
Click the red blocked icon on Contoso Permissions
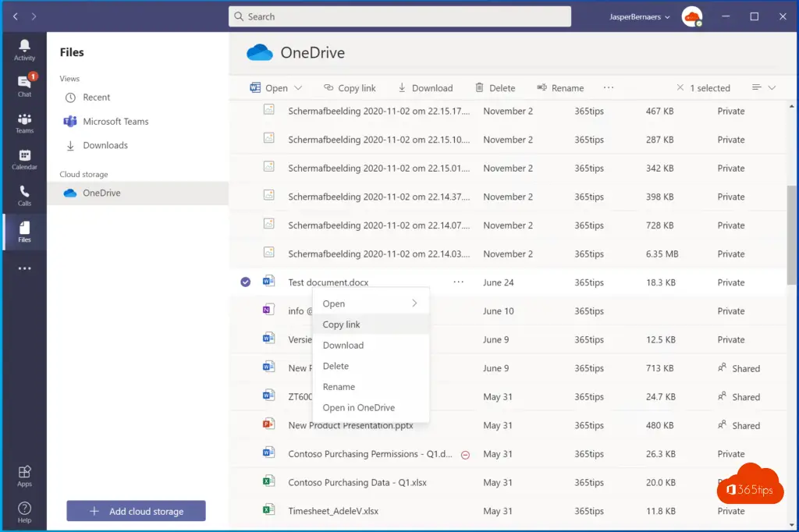pyautogui.click(x=465, y=455)
